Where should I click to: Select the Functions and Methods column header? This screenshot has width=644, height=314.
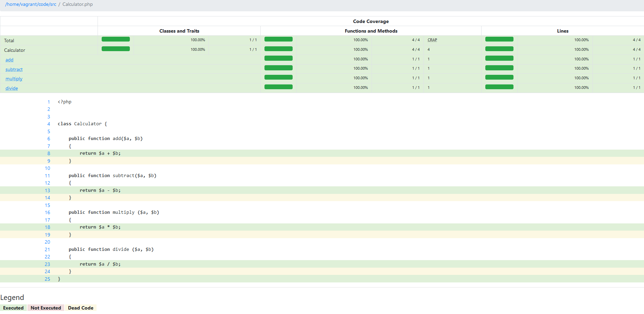pos(371,31)
